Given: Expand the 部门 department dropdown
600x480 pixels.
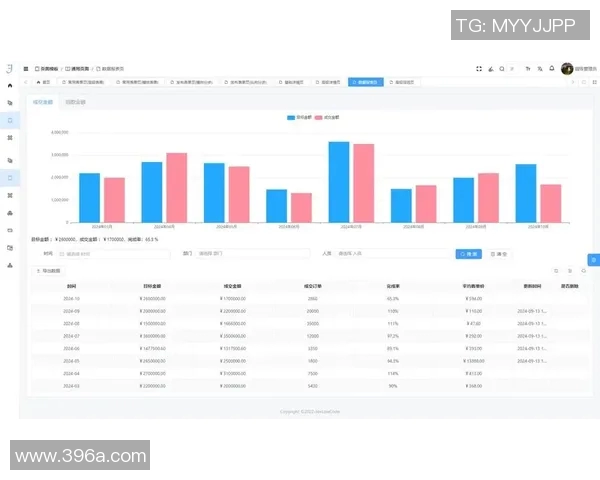Looking at the screenshot, I should 250,254.
